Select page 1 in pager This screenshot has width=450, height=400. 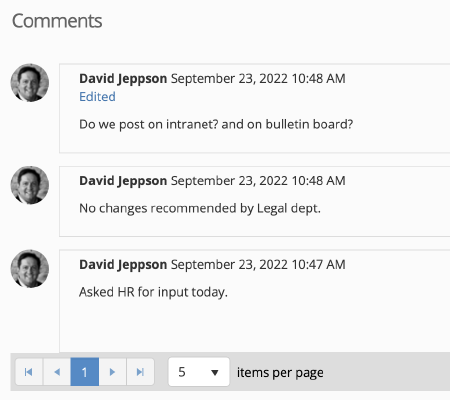coord(85,372)
